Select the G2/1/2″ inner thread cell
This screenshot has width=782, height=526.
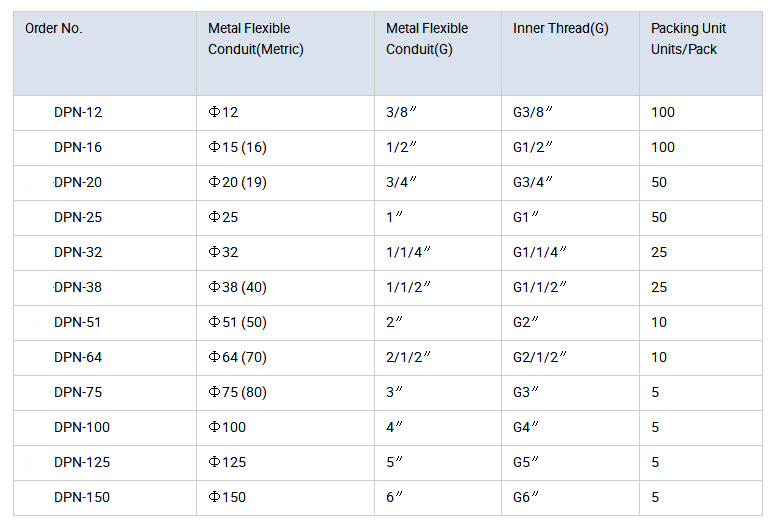540,357
